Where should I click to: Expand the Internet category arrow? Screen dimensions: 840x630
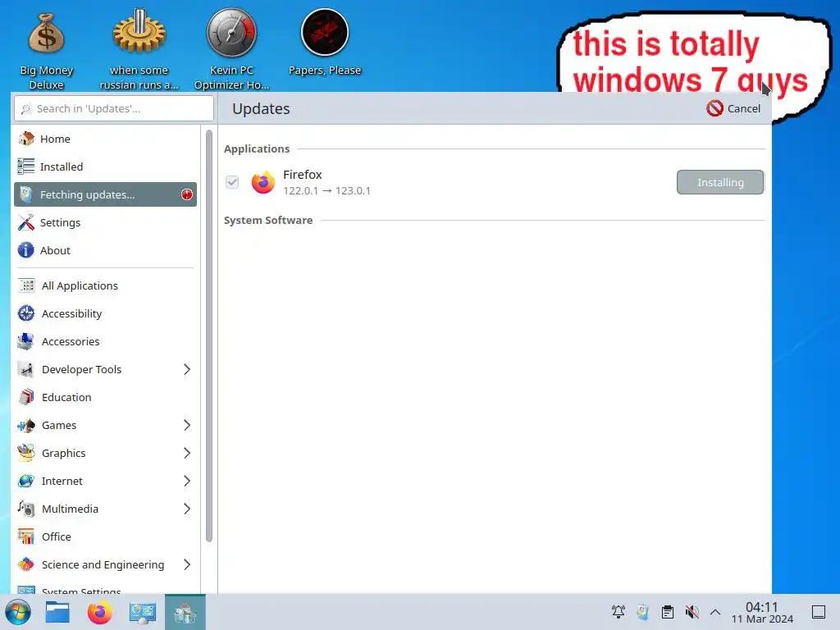(x=186, y=481)
